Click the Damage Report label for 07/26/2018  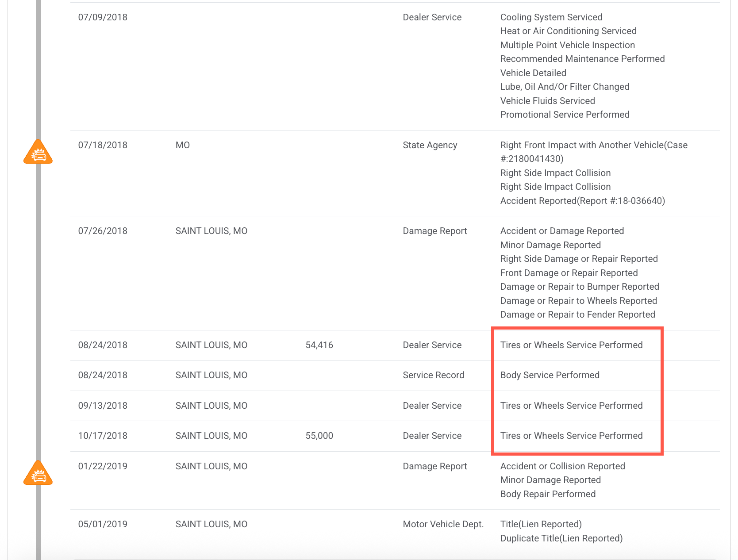[434, 231]
